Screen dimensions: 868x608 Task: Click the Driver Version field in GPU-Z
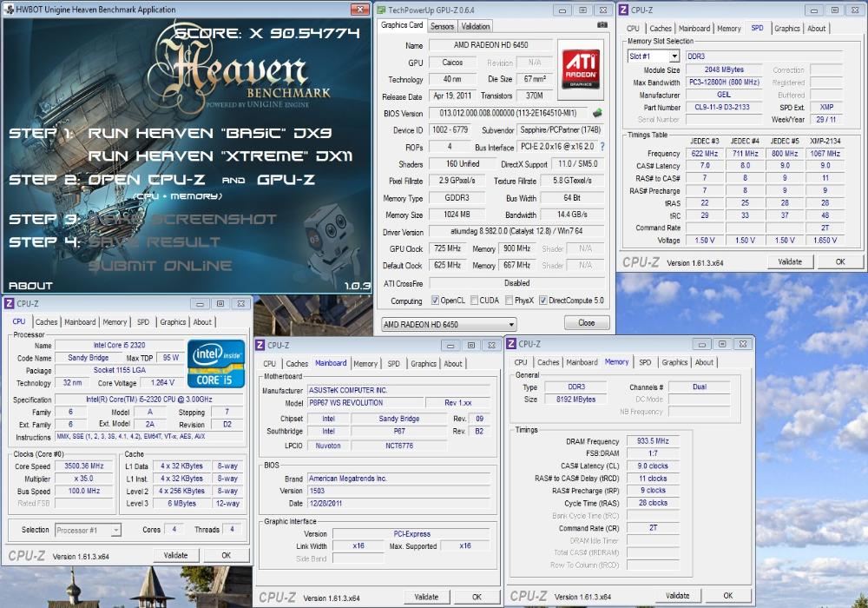pyautogui.click(x=516, y=231)
